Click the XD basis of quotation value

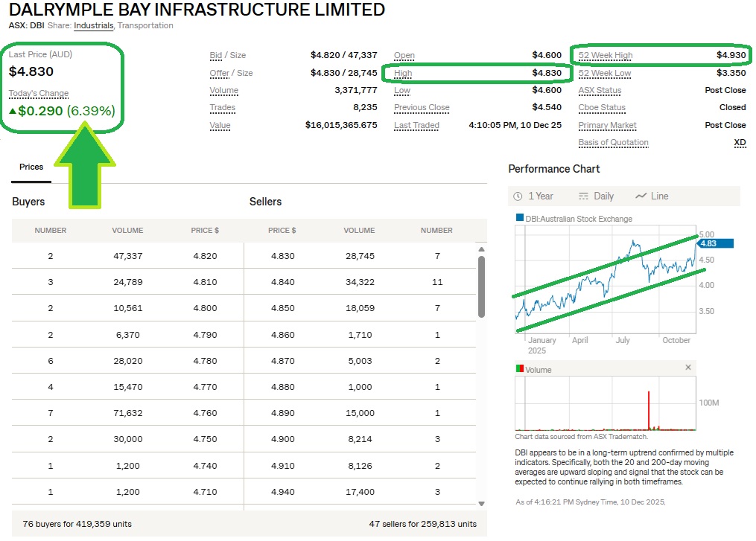[x=739, y=143]
